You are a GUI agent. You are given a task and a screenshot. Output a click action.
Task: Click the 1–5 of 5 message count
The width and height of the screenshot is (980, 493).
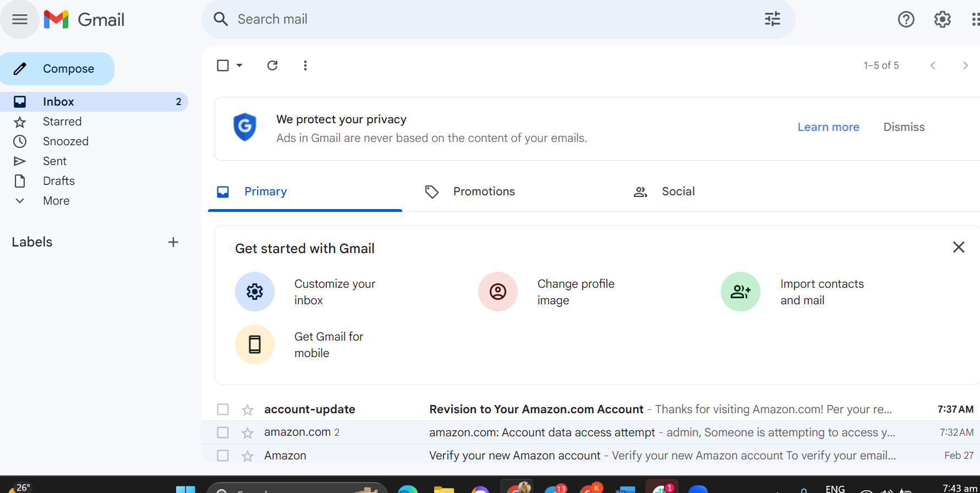tap(881, 65)
